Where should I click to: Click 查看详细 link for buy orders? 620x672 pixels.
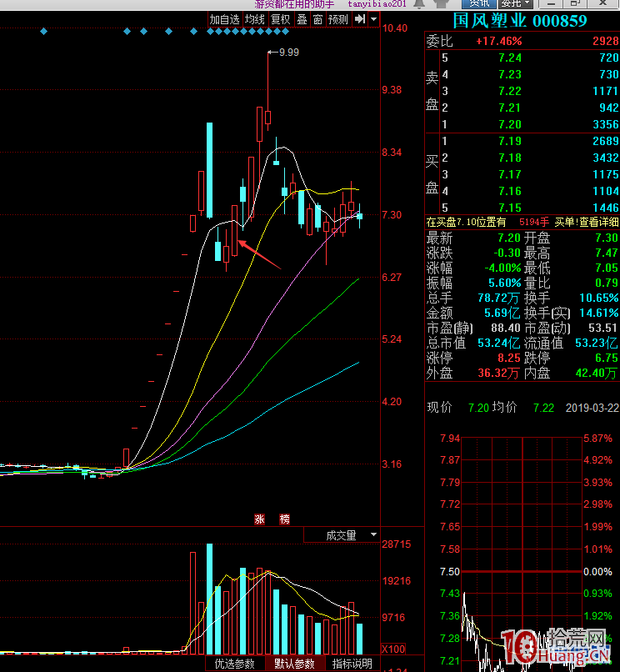click(x=599, y=222)
